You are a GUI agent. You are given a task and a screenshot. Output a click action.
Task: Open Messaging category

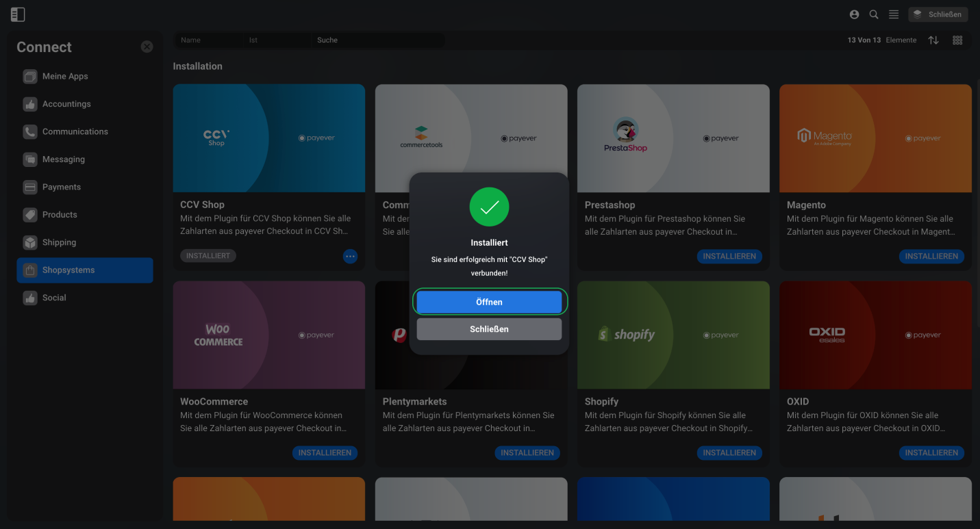(x=85, y=159)
